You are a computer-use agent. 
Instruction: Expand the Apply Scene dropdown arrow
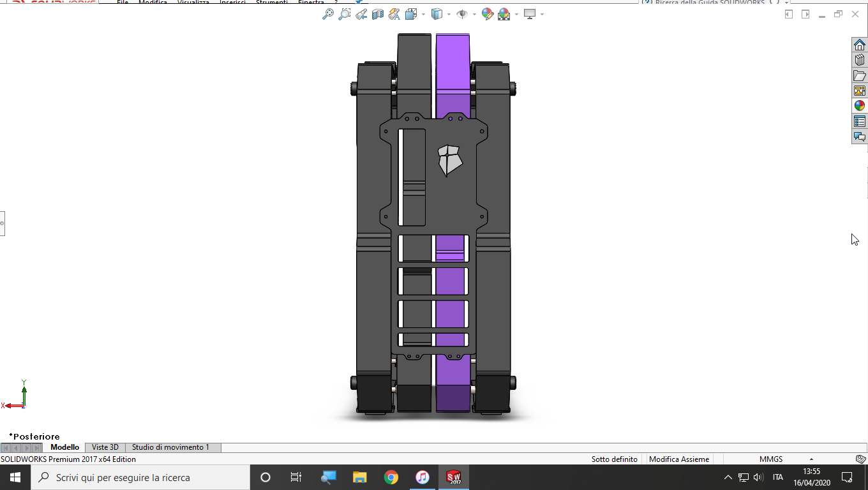pos(516,14)
